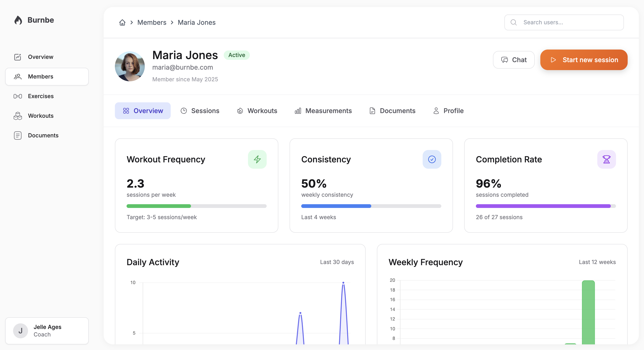Click the Overview chart icon in sidebar
644x350 pixels.
coord(18,57)
